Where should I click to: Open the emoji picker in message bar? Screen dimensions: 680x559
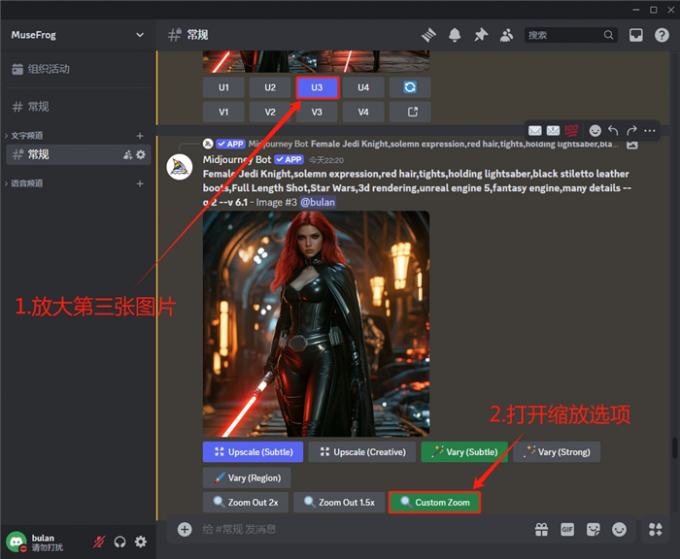[x=619, y=530]
